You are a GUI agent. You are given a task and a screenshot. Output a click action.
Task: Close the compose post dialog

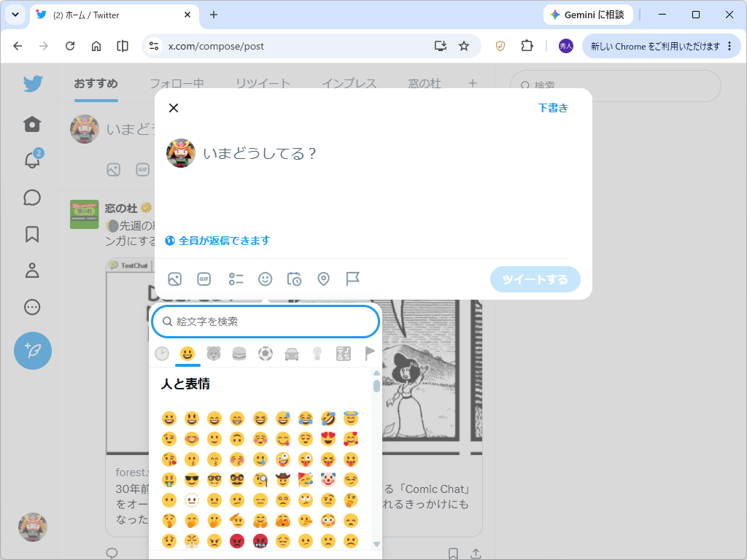pos(174,108)
